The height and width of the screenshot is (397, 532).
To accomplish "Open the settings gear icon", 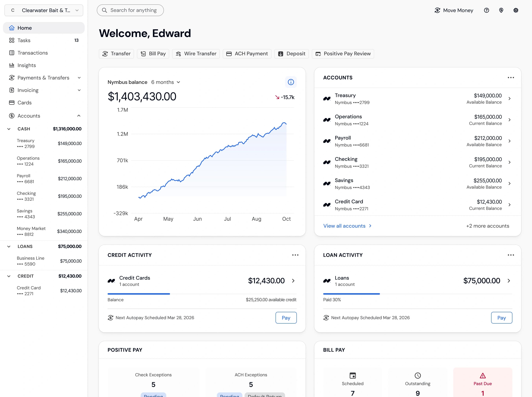I will (516, 10).
